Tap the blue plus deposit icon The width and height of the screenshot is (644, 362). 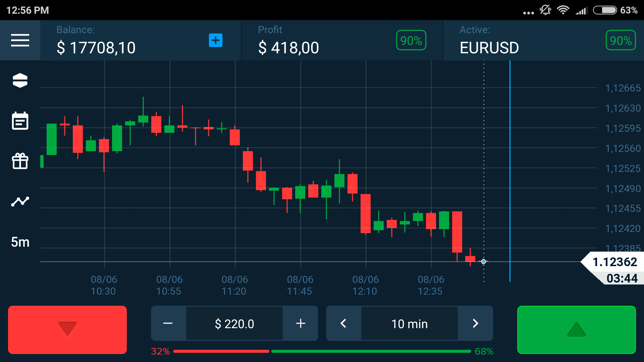[x=216, y=40]
